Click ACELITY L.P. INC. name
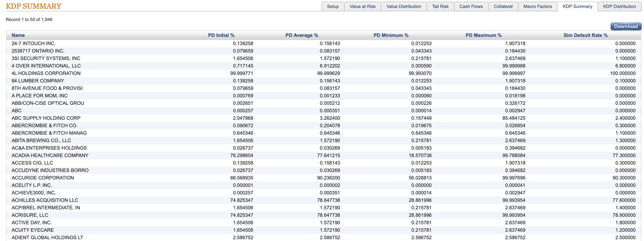The width and height of the screenshot is (644, 241). pos(32,185)
